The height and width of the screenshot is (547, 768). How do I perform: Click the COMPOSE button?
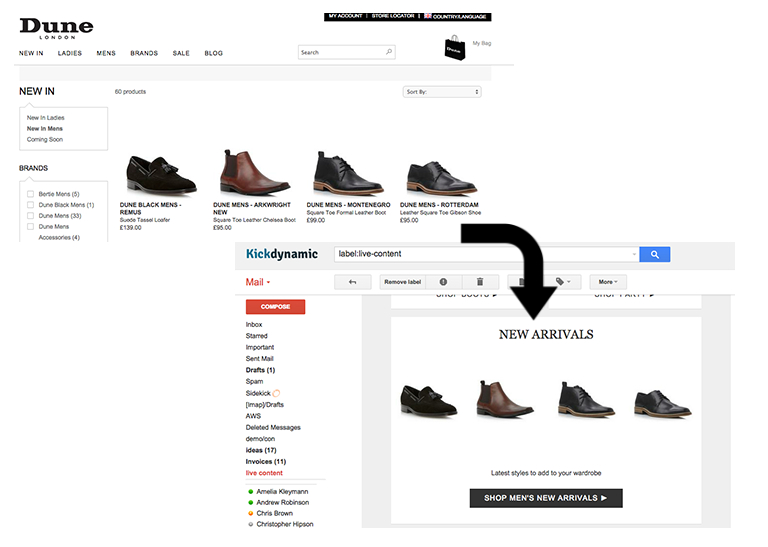click(x=275, y=307)
